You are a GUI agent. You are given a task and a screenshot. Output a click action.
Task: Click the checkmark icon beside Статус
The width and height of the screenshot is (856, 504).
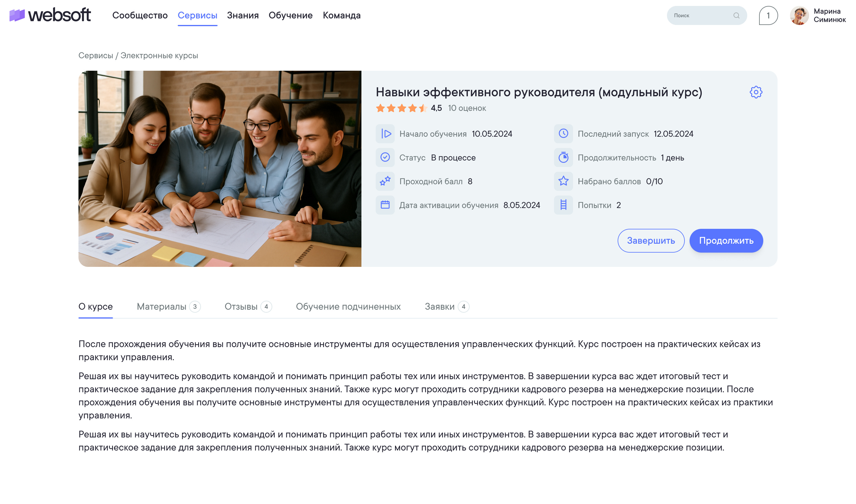(x=385, y=157)
